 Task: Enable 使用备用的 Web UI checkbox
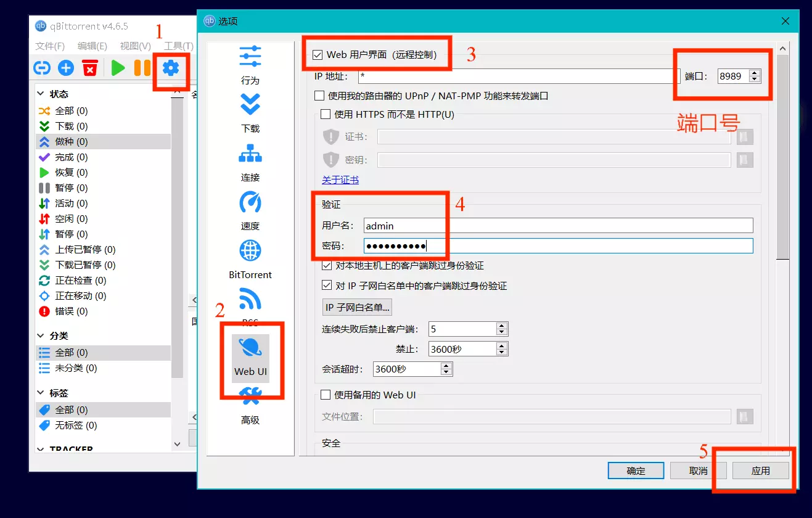tap(326, 395)
